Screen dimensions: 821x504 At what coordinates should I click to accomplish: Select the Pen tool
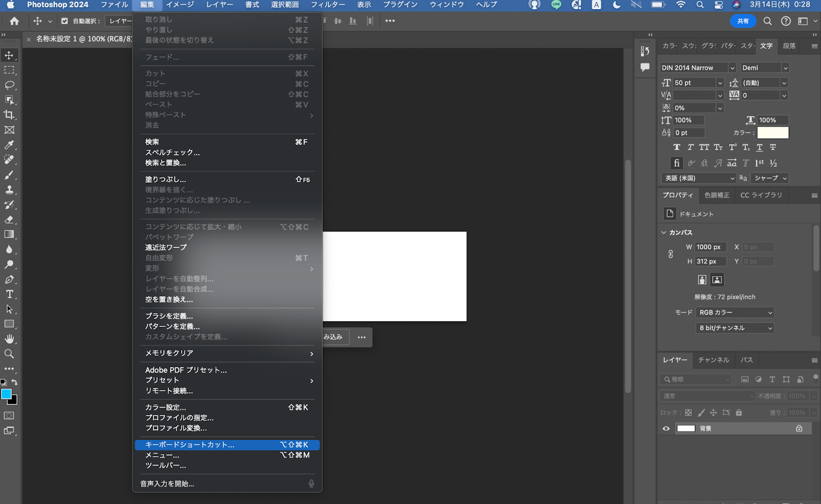pos(9,279)
